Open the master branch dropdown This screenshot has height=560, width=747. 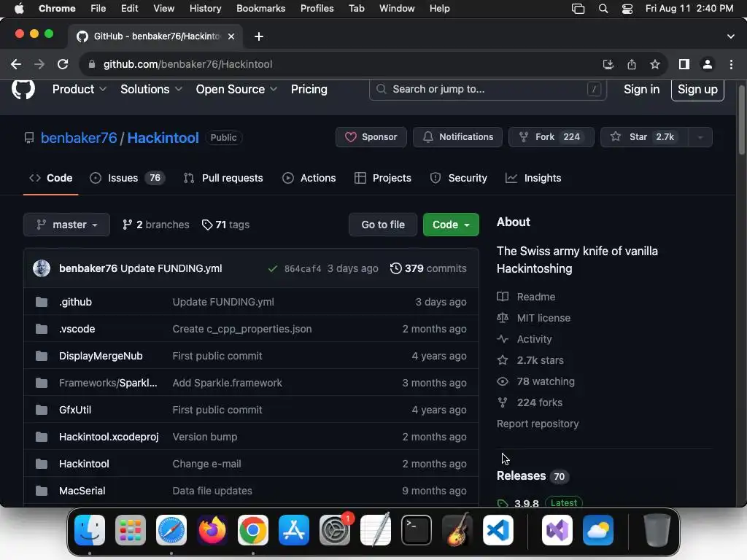click(x=66, y=225)
